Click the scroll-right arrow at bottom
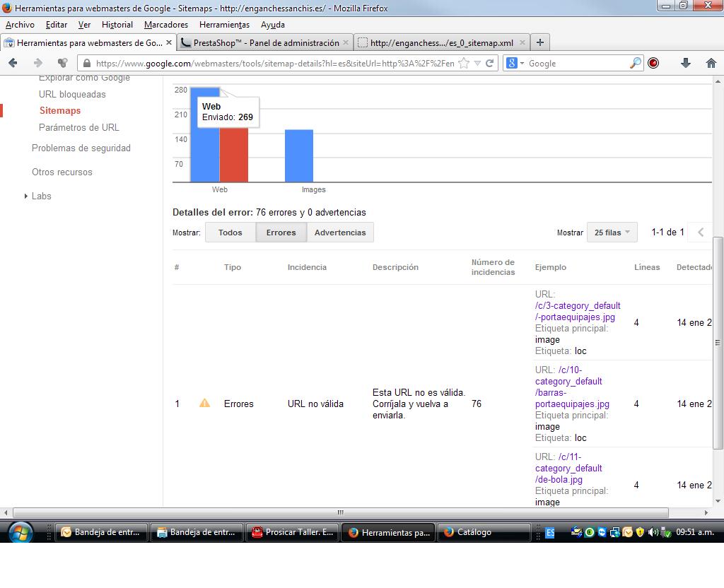The width and height of the screenshot is (724, 588). (706, 512)
